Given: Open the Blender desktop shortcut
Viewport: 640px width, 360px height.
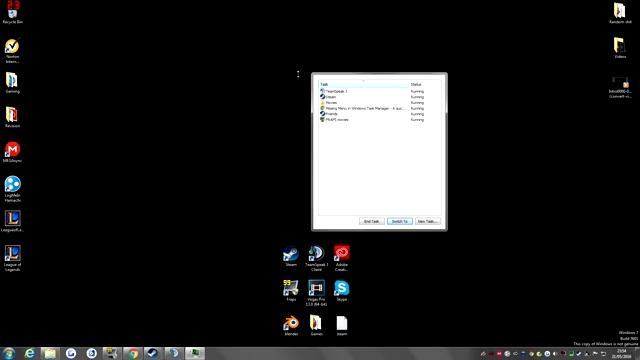Looking at the screenshot, I should [291, 325].
